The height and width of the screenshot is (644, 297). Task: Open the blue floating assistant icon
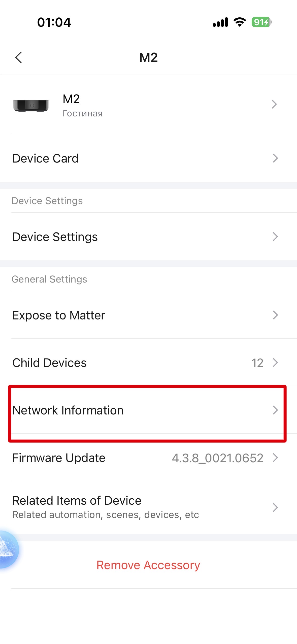tap(8, 549)
